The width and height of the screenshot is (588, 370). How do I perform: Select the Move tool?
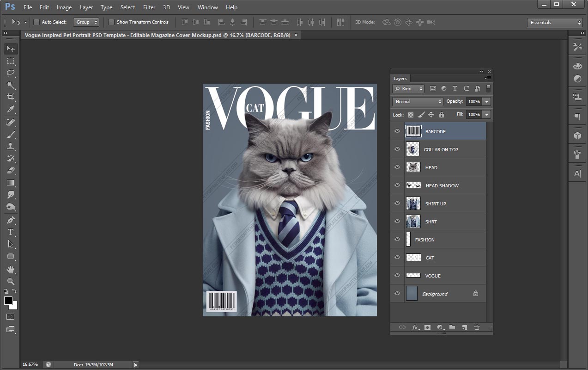tap(10, 49)
